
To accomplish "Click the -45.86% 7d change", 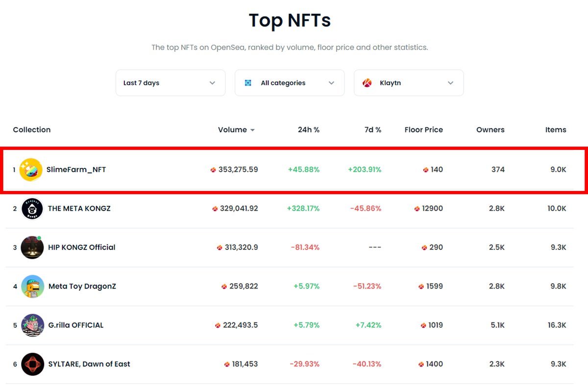I will click(x=366, y=208).
